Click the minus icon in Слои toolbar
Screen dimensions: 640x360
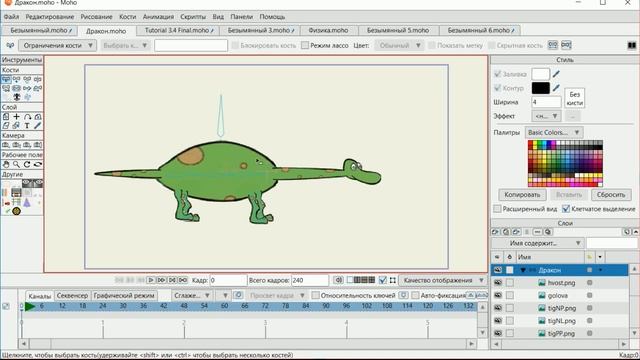tap(538, 232)
